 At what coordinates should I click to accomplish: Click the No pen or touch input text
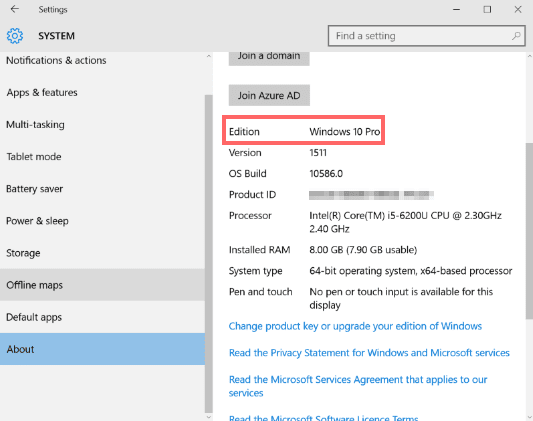click(x=401, y=298)
